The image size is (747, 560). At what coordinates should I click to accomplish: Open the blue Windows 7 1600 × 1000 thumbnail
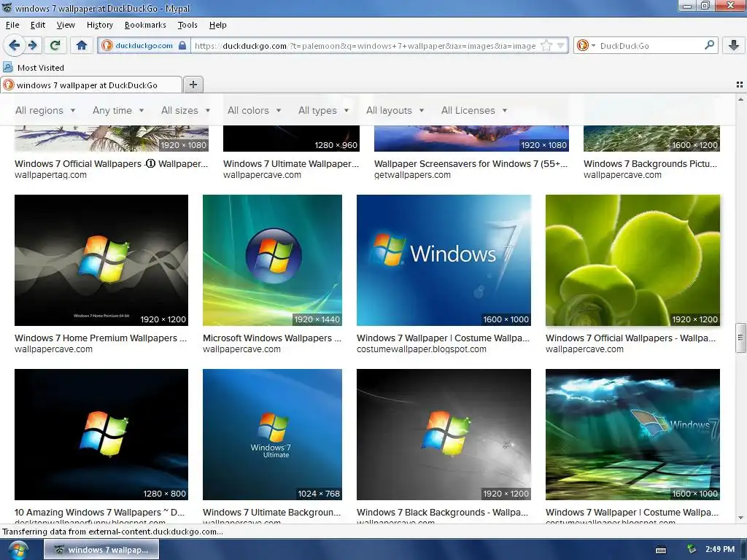[444, 260]
